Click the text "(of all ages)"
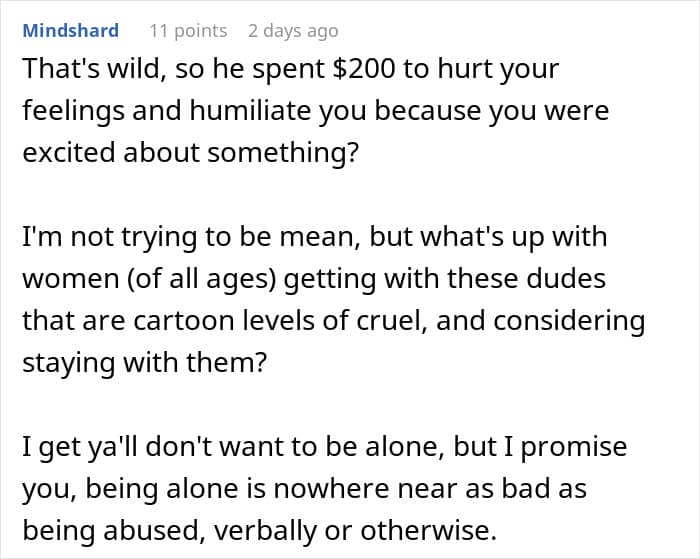The image size is (700, 559). [x=202, y=279]
